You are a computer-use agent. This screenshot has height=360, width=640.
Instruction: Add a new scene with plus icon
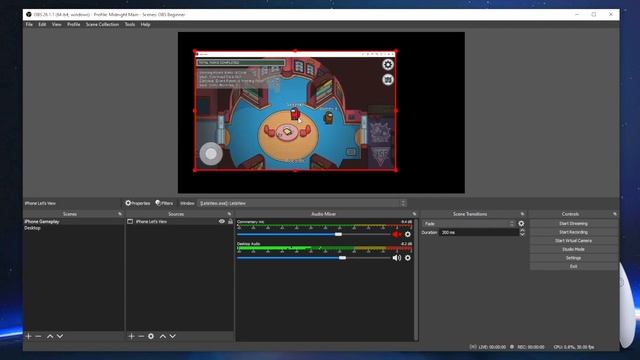coord(28,336)
